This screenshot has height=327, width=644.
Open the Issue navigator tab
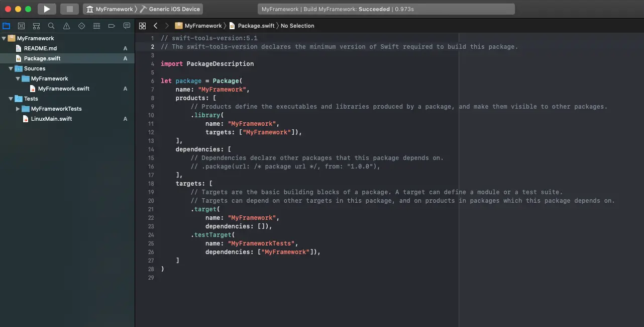click(66, 26)
